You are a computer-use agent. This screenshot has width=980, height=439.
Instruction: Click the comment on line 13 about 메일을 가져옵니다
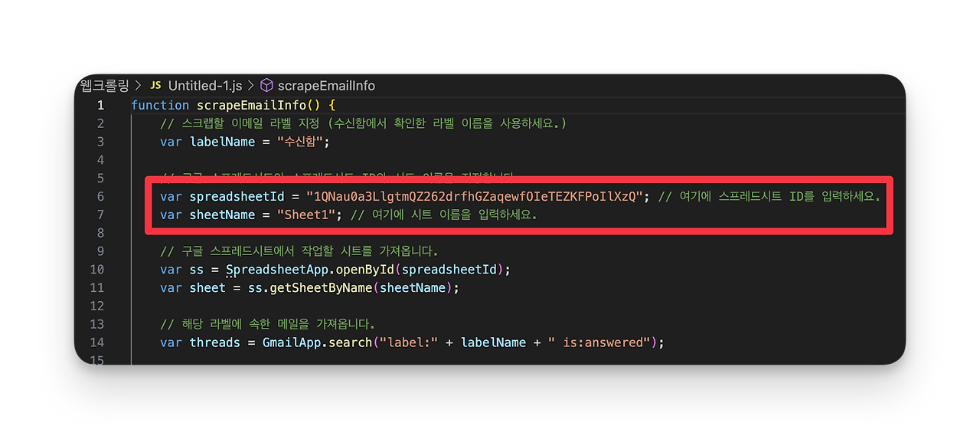click(267, 323)
